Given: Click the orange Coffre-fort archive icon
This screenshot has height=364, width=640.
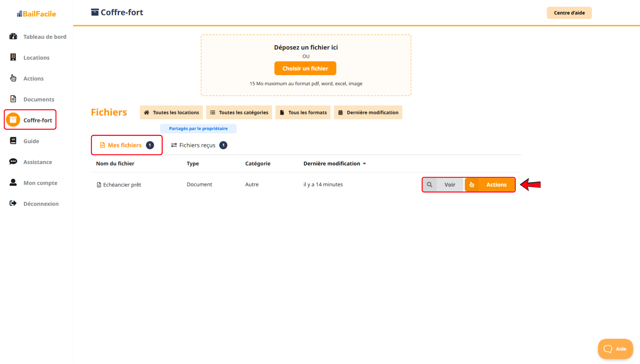Looking at the screenshot, I should tap(13, 120).
